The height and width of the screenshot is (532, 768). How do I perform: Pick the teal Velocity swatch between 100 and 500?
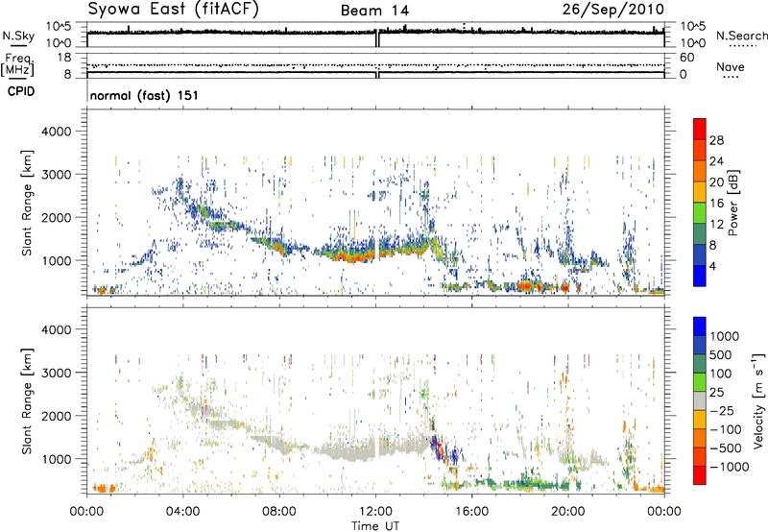pyautogui.click(x=700, y=363)
